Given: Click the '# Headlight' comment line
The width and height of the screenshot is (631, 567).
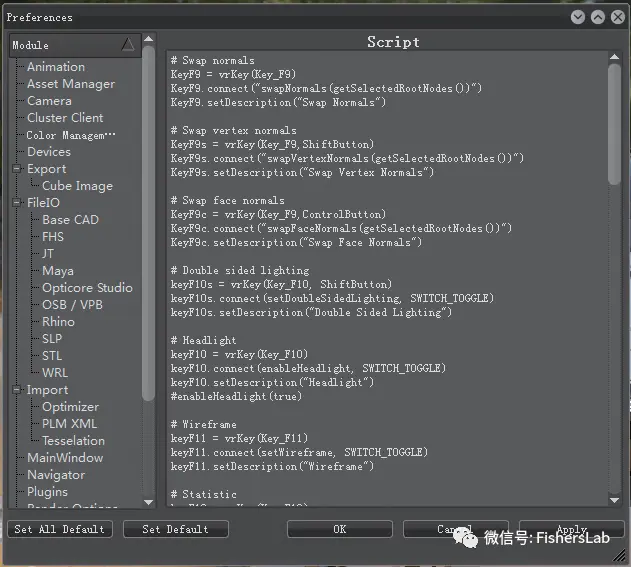Looking at the screenshot, I should pyautogui.click(x=203, y=340).
